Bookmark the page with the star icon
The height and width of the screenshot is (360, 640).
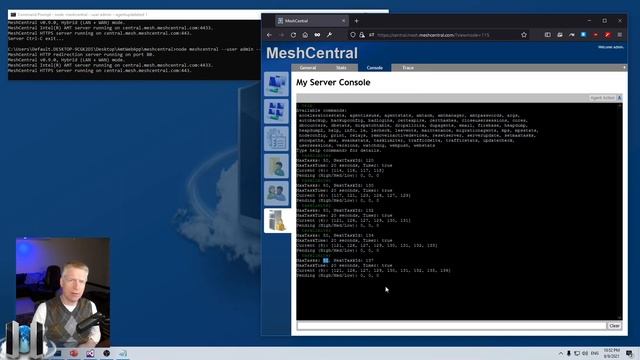[524, 35]
